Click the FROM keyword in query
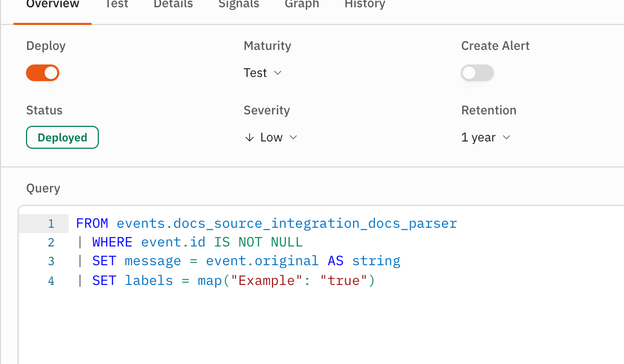 point(92,224)
